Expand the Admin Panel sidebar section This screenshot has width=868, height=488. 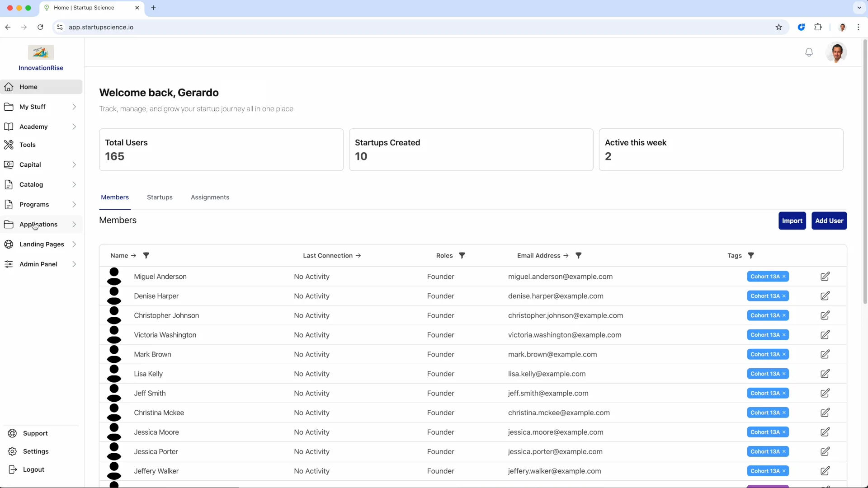click(75, 264)
